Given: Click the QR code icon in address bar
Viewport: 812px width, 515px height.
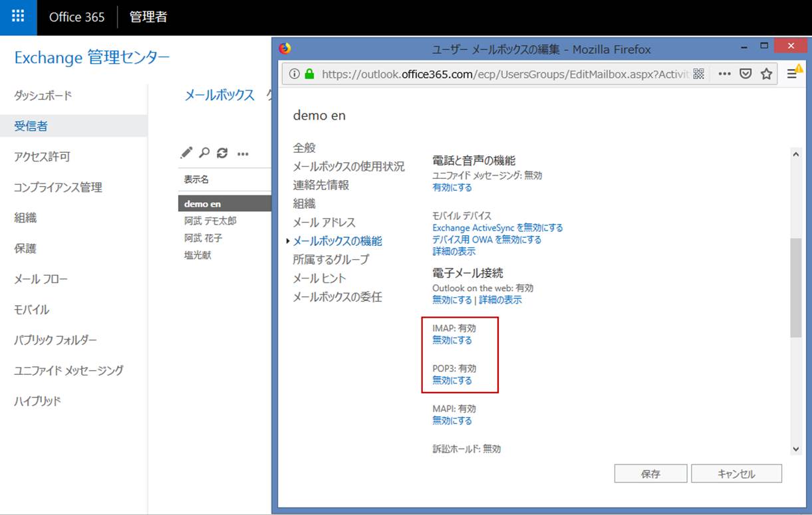Looking at the screenshot, I should (x=698, y=74).
